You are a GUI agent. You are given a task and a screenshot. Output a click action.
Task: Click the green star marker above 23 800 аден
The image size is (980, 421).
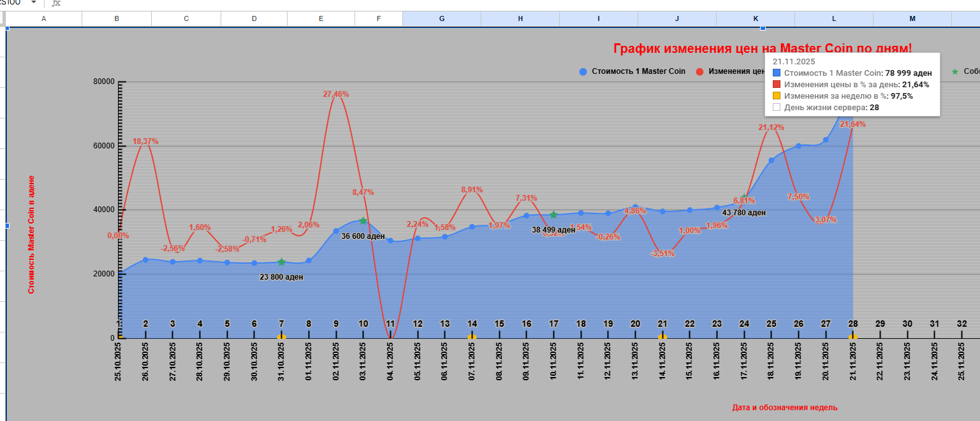(x=281, y=262)
